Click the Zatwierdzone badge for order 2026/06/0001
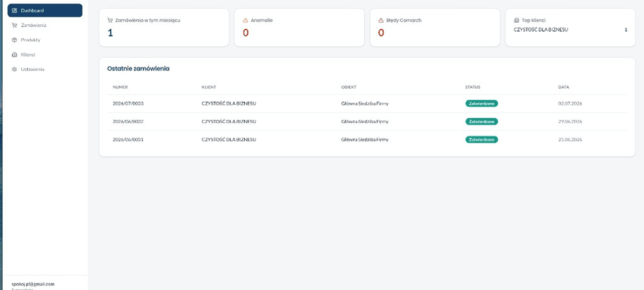The width and height of the screenshot is (644, 290). (482, 139)
